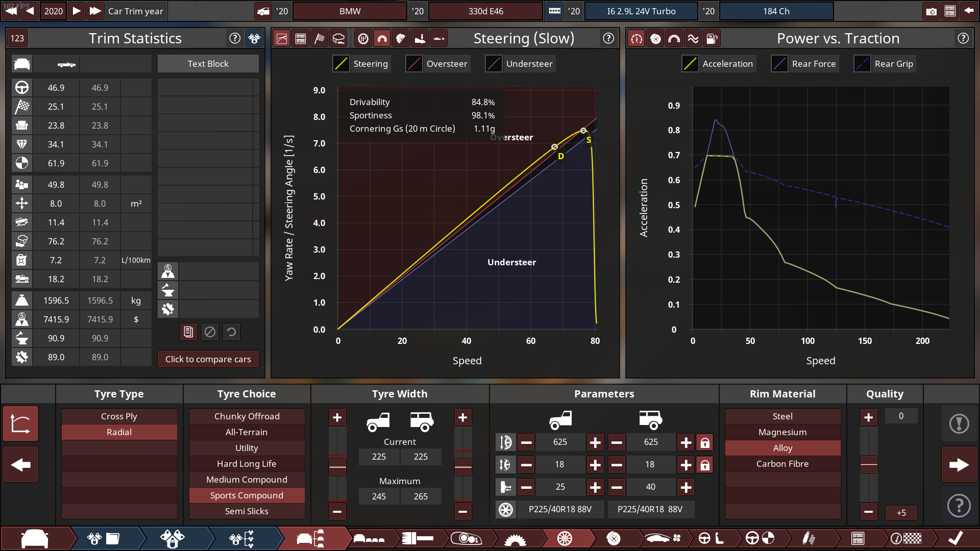Increase rear profile 40 with plus
The image size is (980, 551).
[x=686, y=487]
